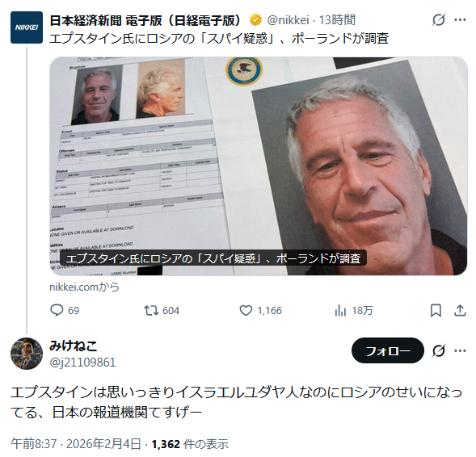476x457 pixels.
Task: Open the article card image
Action: (x=259, y=166)
